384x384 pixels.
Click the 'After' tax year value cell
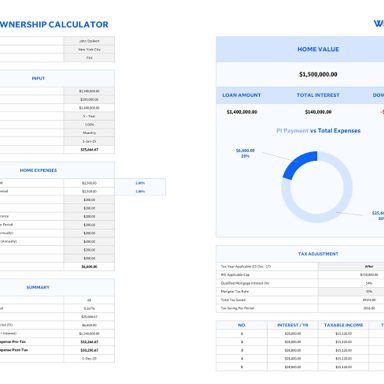tap(351, 266)
